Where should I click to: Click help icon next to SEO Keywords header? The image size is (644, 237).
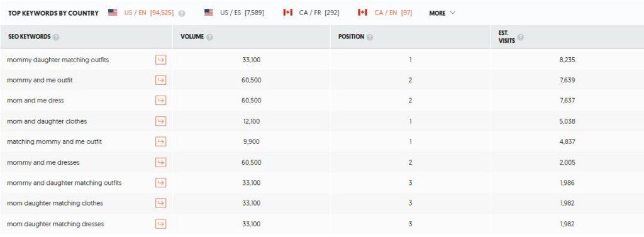tap(56, 37)
